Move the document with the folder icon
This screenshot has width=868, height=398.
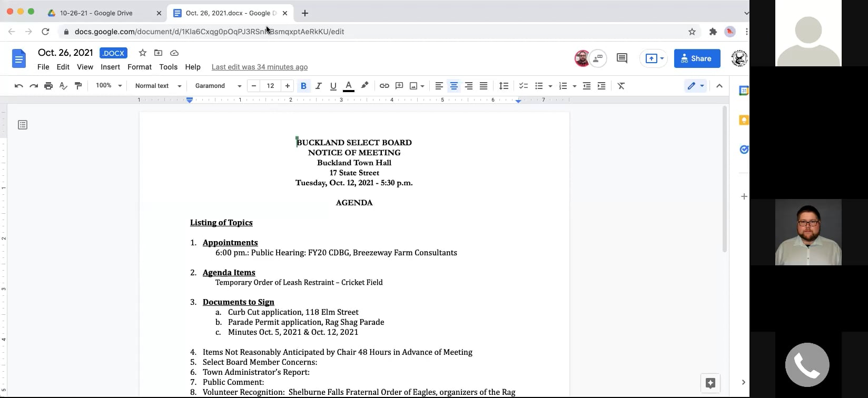(158, 53)
